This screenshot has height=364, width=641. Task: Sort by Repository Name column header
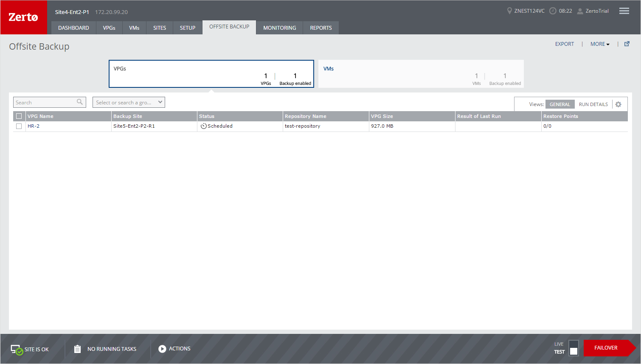pyautogui.click(x=326, y=116)
